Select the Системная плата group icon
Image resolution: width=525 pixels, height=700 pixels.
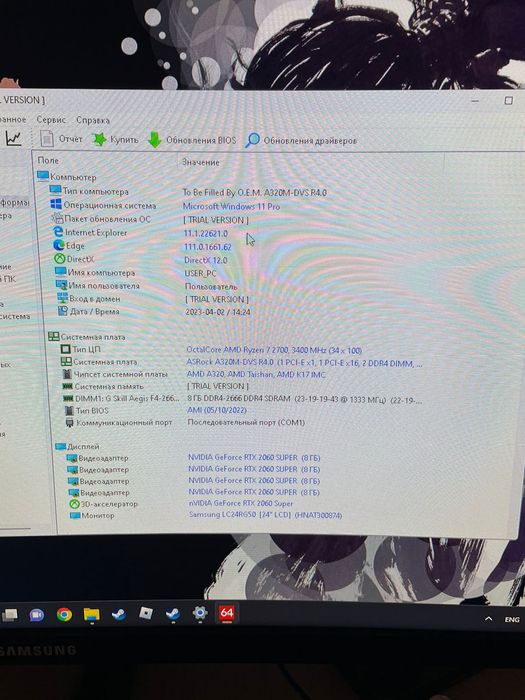[54, 336]
